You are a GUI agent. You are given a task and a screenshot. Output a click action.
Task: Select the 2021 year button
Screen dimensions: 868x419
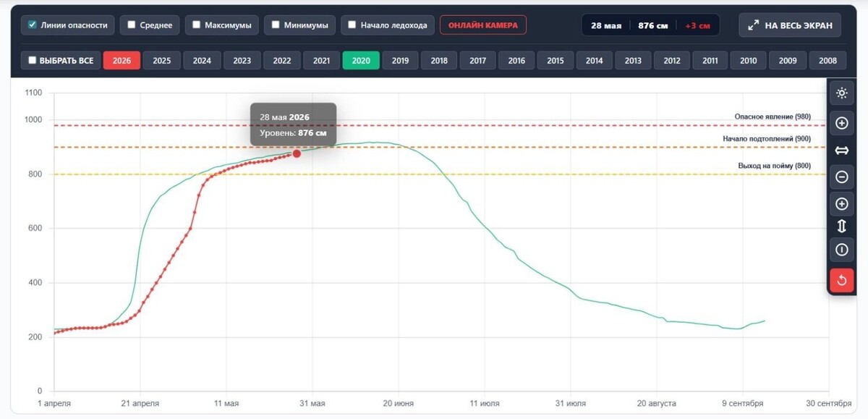[322, 61]
